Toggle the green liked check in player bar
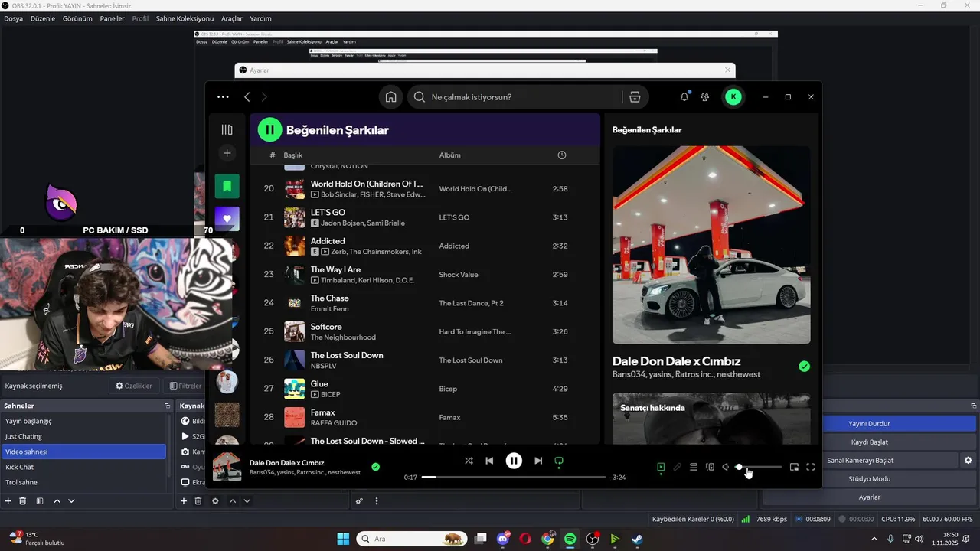 pos(375,467)
